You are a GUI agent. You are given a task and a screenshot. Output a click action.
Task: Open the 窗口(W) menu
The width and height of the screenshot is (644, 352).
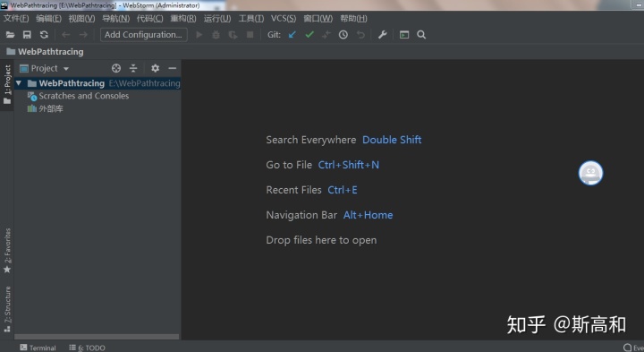318,19
